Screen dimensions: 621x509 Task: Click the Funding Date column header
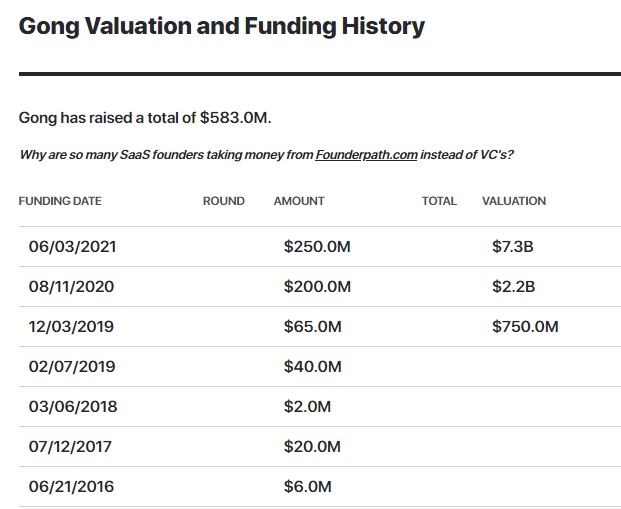tap(60, 201)
